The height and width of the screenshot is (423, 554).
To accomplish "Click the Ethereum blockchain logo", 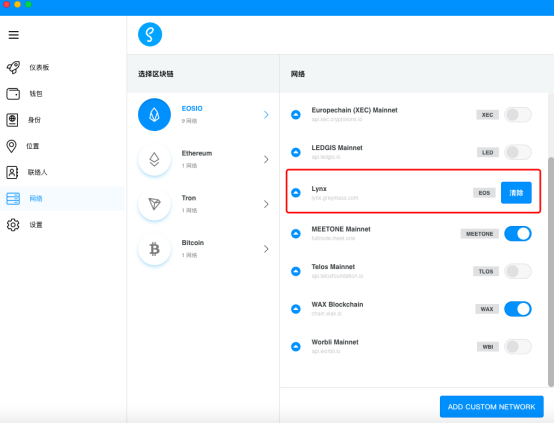I will coord(154,159).
